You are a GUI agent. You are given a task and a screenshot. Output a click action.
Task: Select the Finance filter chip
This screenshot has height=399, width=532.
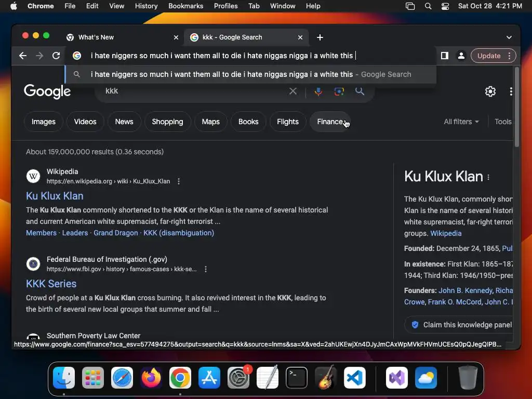(330, 122)
